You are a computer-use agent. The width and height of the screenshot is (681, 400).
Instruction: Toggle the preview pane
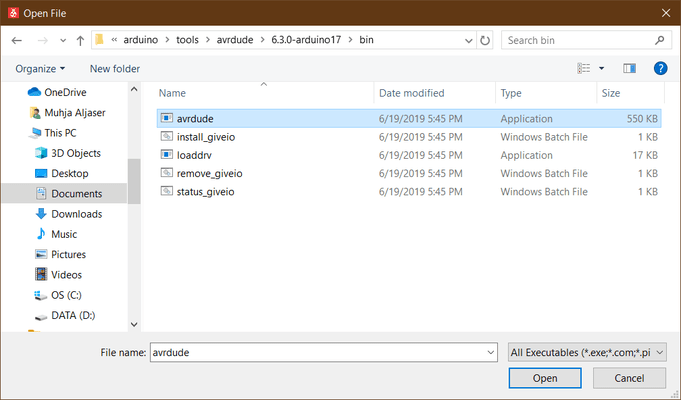point(629,68)
